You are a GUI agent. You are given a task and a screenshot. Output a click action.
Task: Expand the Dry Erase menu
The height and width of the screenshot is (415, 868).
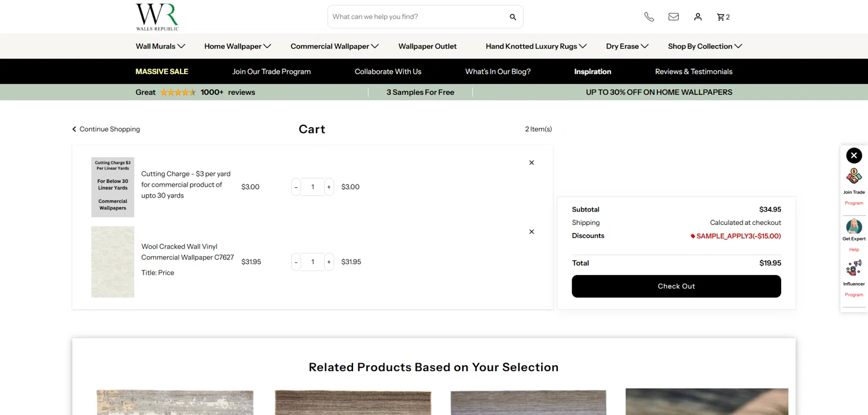[627, 46]
